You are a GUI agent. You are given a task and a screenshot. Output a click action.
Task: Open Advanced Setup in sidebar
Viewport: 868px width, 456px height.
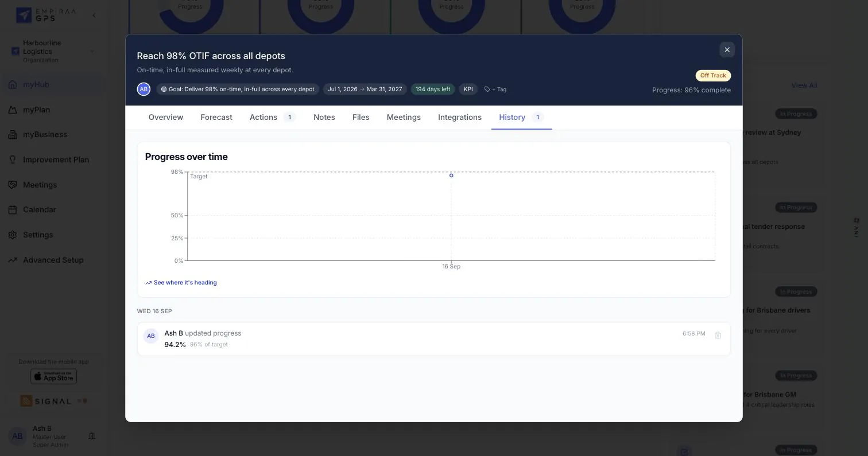pos(53,260)
